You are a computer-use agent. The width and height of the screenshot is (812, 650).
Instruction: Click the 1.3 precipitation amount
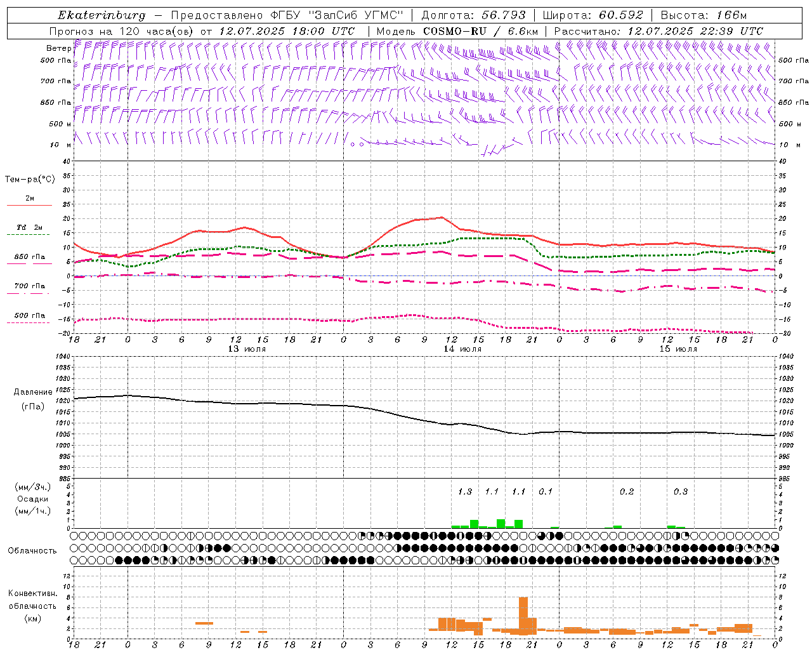pyautogui.click(x=465, y=491)
